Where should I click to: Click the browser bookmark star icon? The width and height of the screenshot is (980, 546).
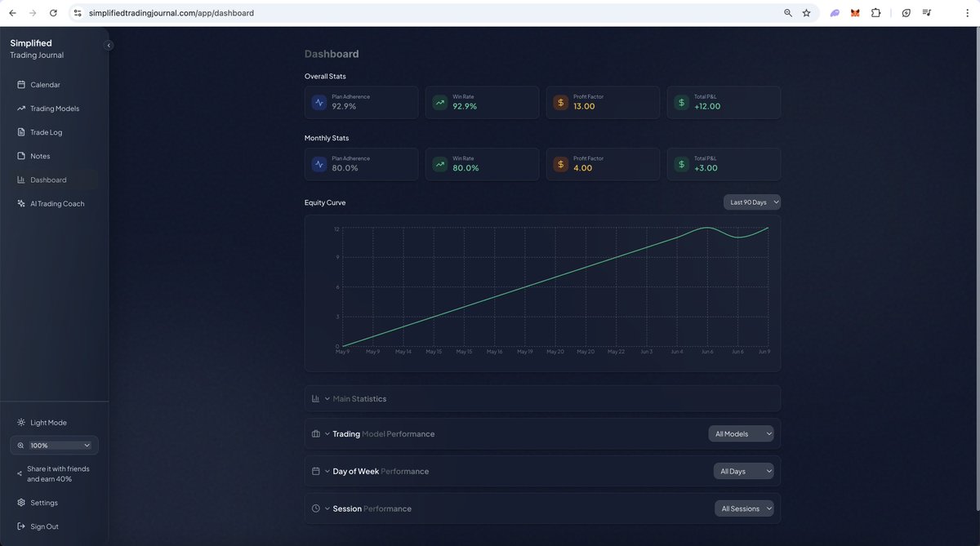[807, 13]
